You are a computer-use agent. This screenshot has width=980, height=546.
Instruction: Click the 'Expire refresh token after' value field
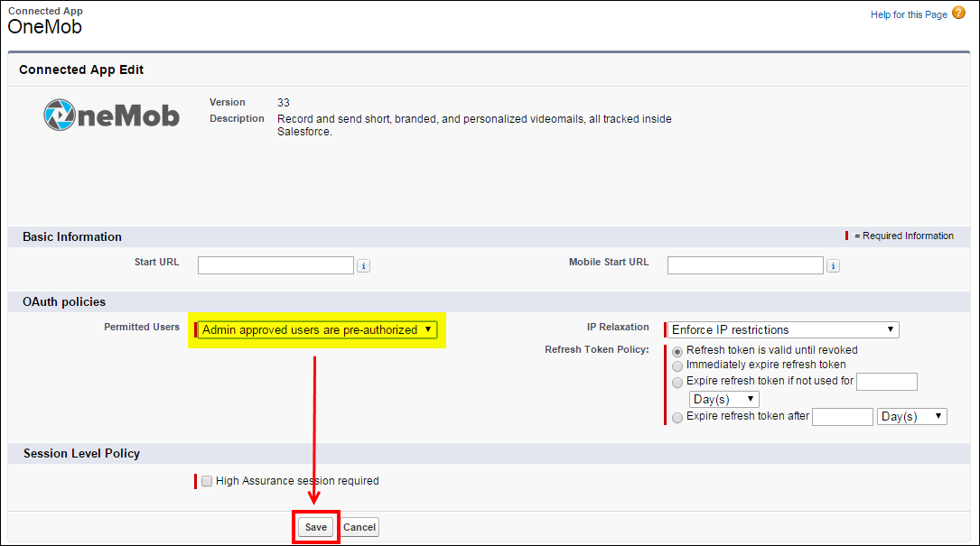[842, 417]
